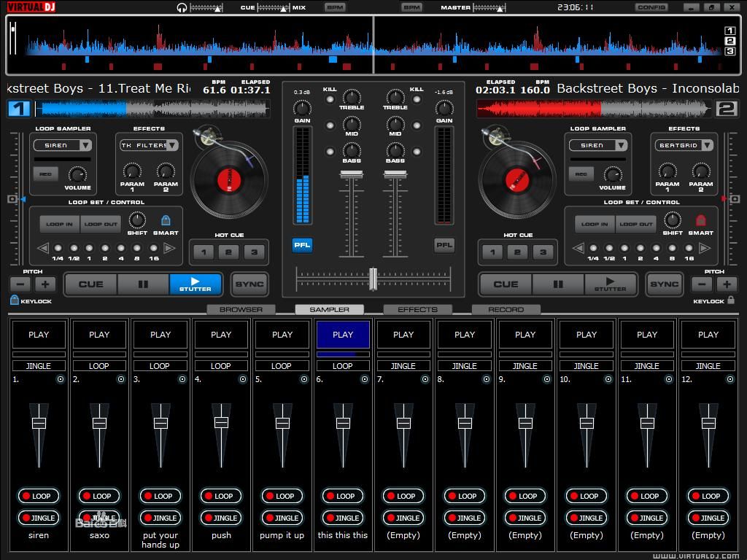The height and width of the screenshot is (560, 747).
Task: Pause deck 2 playback
Action: [x=558, y=284]
